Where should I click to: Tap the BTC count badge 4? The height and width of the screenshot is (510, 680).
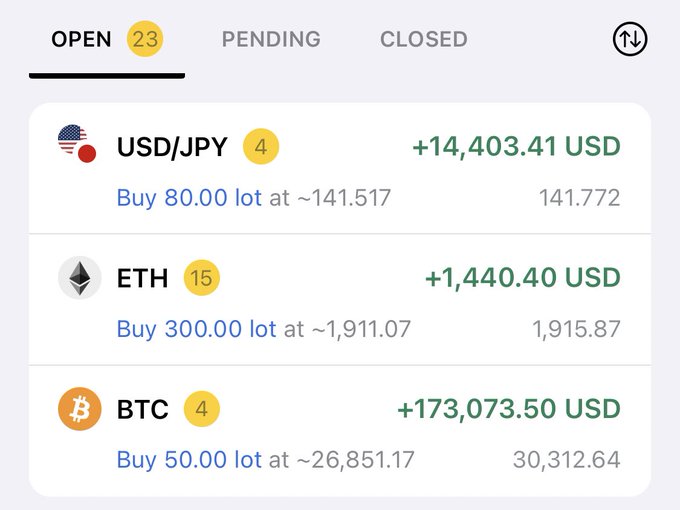click(x=202, y=409)
